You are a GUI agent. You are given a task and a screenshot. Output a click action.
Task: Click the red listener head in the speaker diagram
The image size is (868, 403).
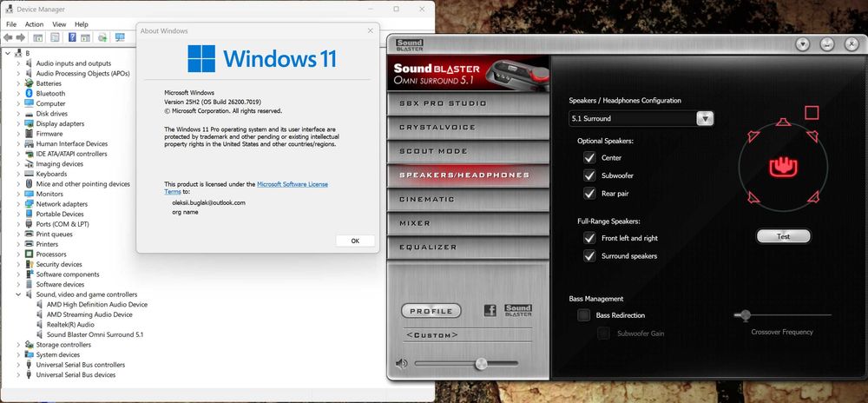[783, 167]
